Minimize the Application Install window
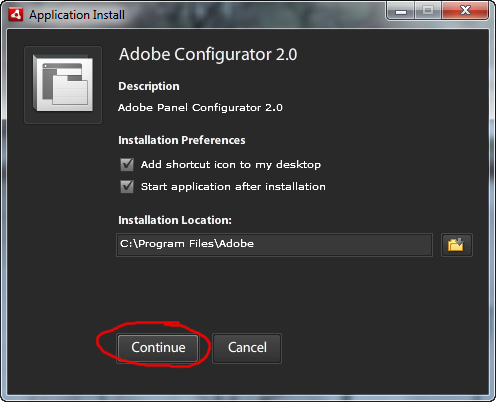 pyautogui.click(x=401, y=11)
